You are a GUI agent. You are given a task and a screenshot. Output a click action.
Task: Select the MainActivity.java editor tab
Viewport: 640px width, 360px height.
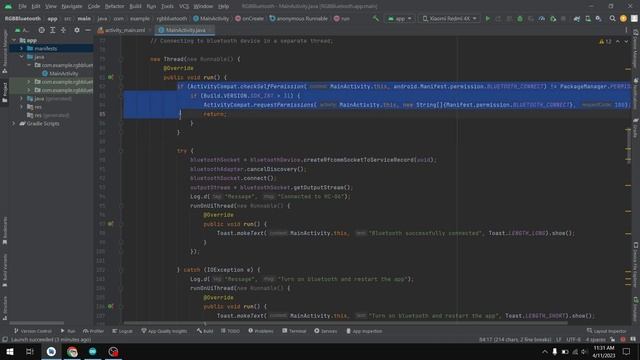[185, 30]
